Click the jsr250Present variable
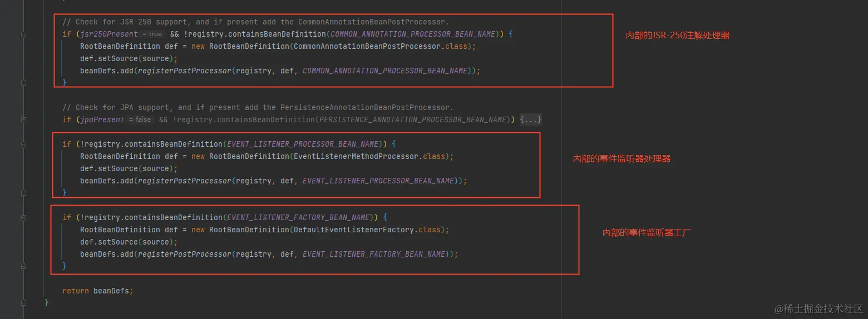Viewport: 868px width, 319px height. click(109, 34)
